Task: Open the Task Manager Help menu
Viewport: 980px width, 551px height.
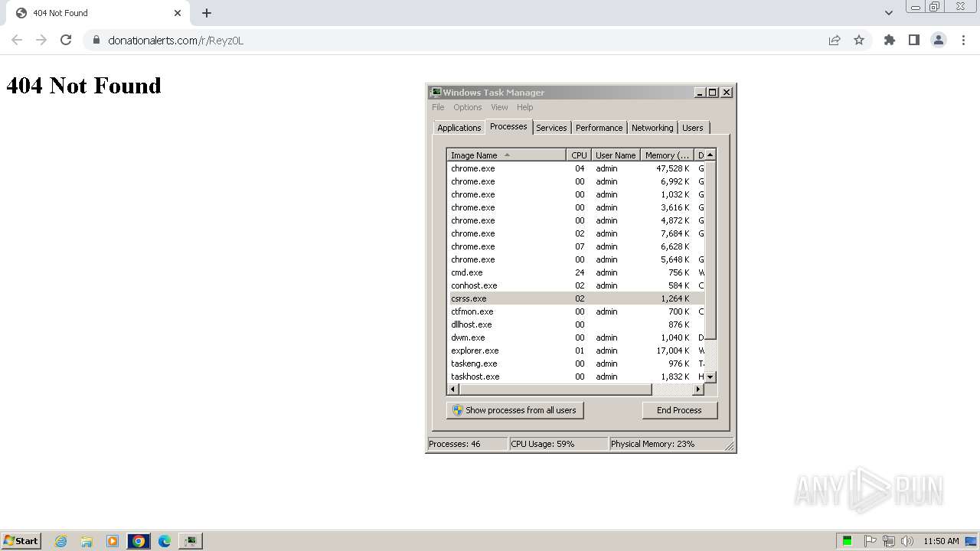Action: 524,107
